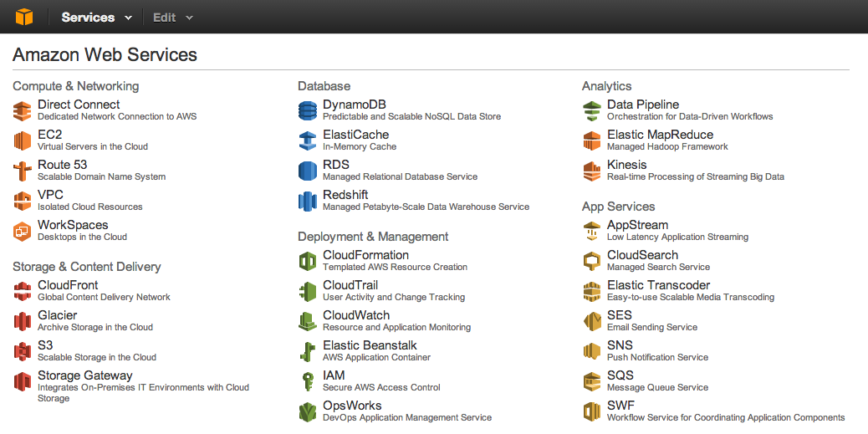Screen dimensions: 868x434
Task: Open the IAM link
Action: [334, 375]
